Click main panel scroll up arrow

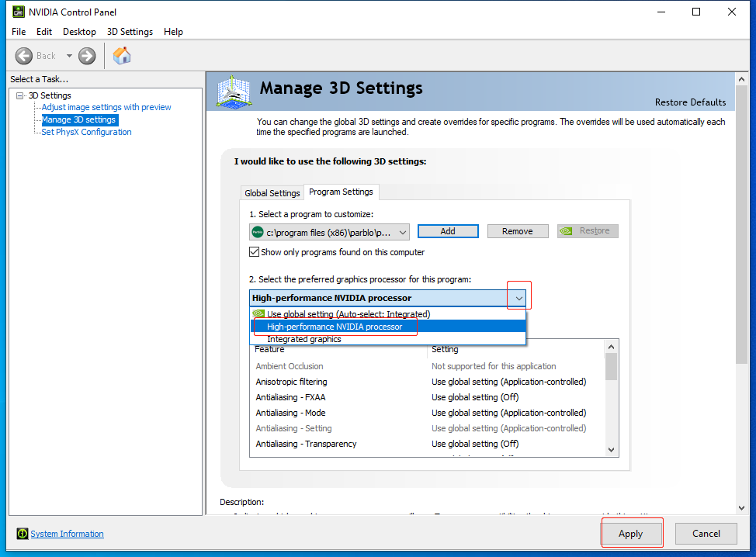coord(741,79)
